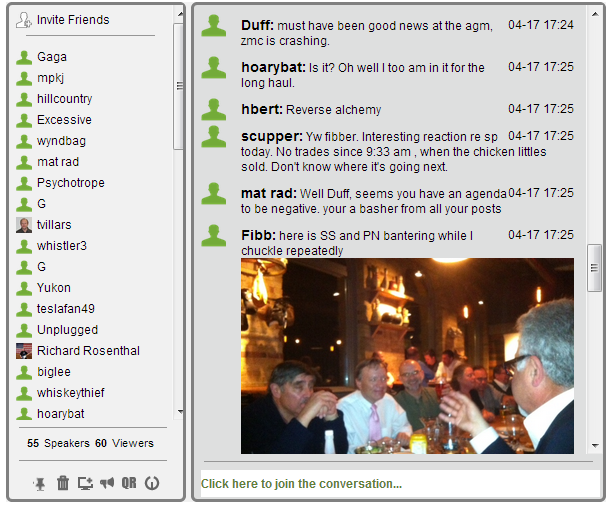Click user list scrollbar up arrow

(180, 15)
